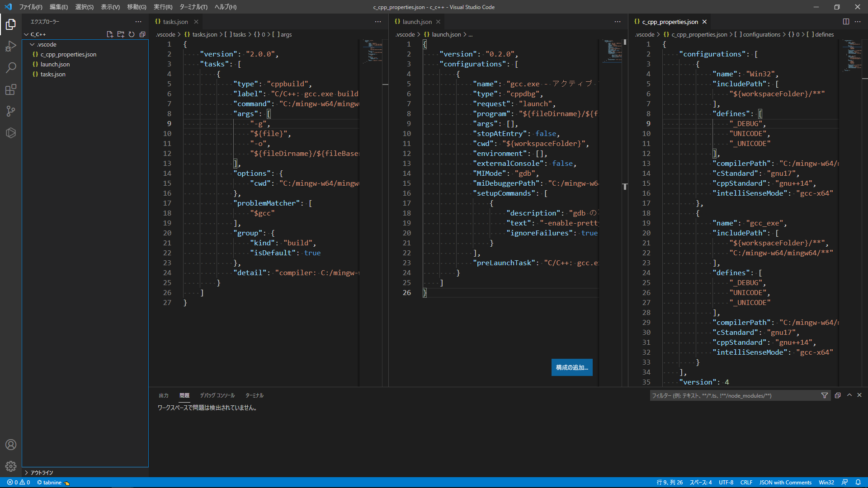Open the Search view in activity bar
Image resolution: width=868 pixels, height=488 pixels.
[11, 68]
